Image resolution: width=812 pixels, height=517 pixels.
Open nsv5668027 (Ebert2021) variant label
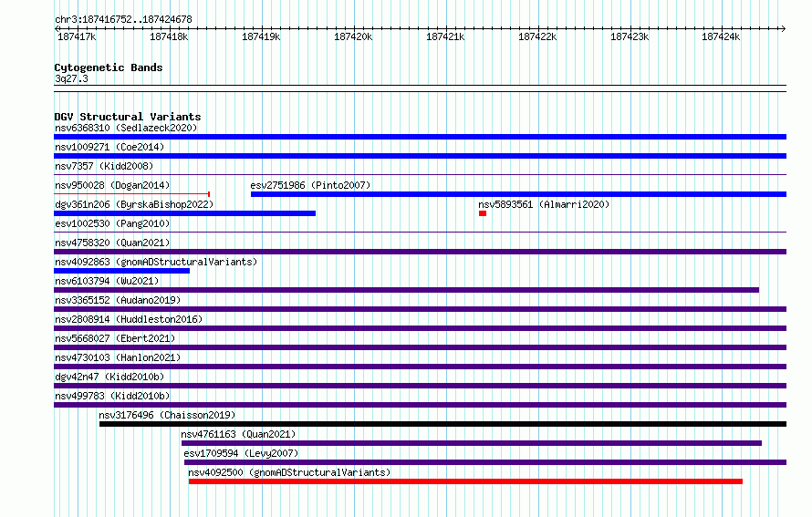click(x=115, y=338)
